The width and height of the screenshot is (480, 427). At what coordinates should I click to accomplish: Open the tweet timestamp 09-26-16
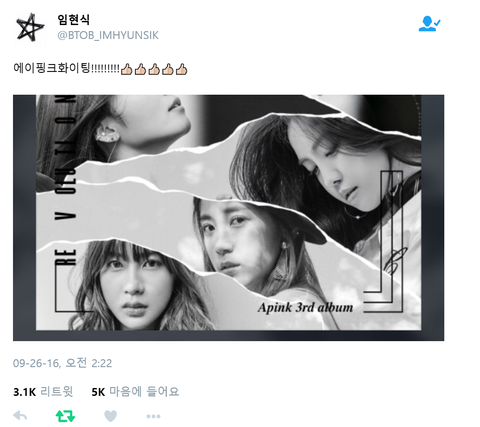(62, 363)
